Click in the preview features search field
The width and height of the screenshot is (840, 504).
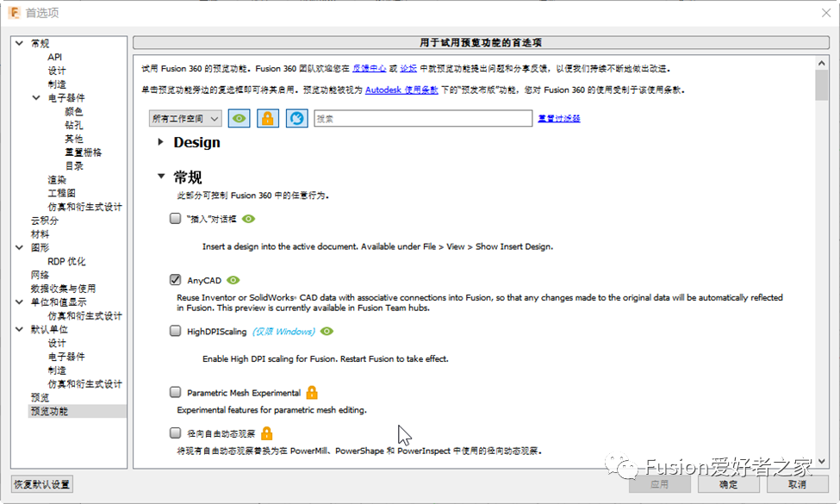pyautogui.click(x=423, y=118)
